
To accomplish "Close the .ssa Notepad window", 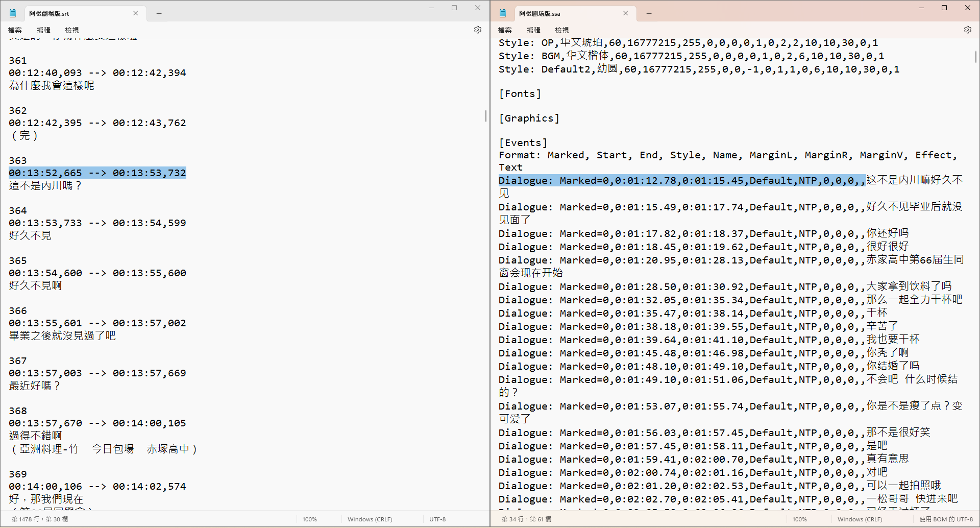I will 968,8.
